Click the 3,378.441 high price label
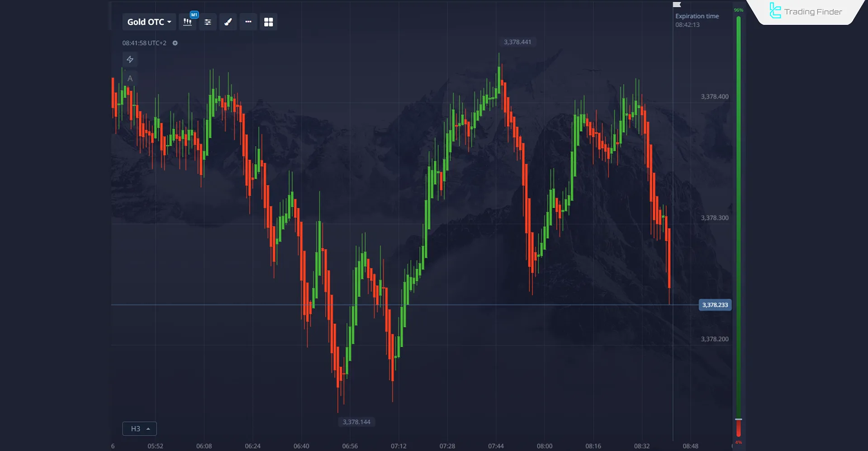The image size is (868, 451). 517,42
